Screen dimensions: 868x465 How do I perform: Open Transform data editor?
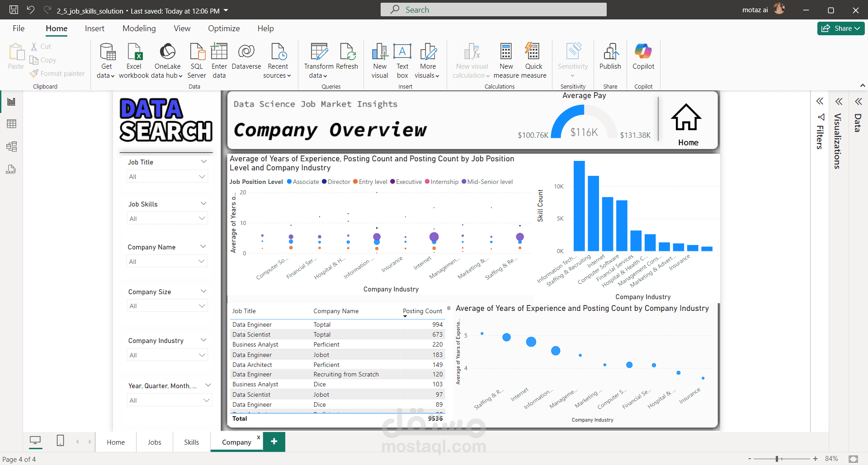[x=319, y=61]
